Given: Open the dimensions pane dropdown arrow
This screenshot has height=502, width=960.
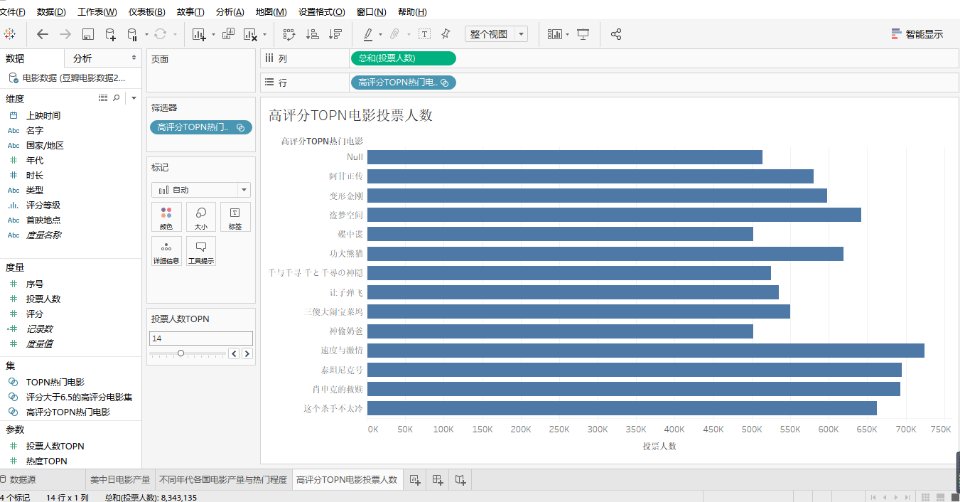Looking at the screenshot, I should pos(133,98).
